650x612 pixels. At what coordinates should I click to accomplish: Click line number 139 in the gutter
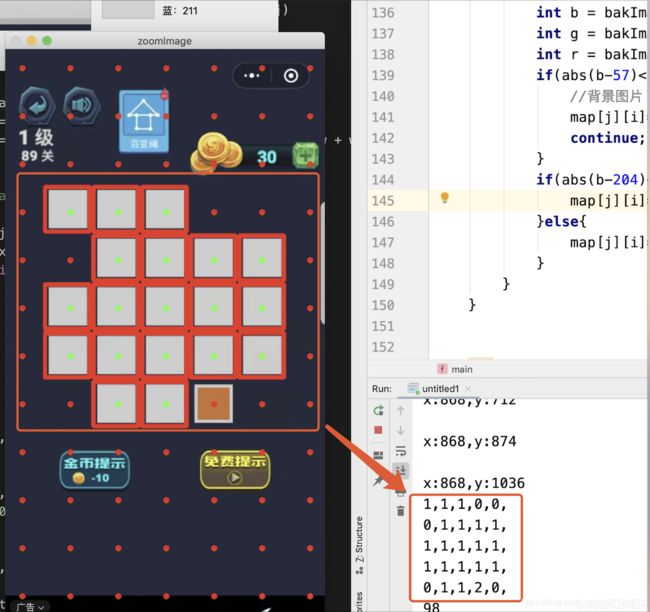[383, 75]
